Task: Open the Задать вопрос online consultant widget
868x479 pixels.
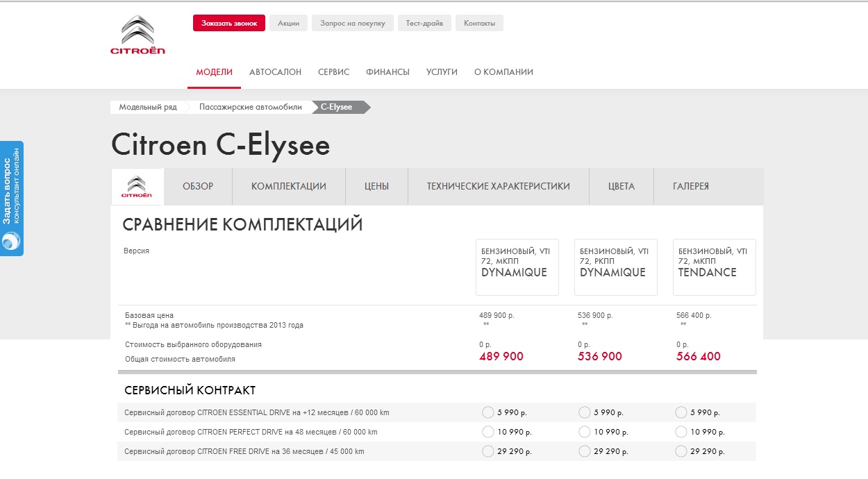Action: [12, 199]
